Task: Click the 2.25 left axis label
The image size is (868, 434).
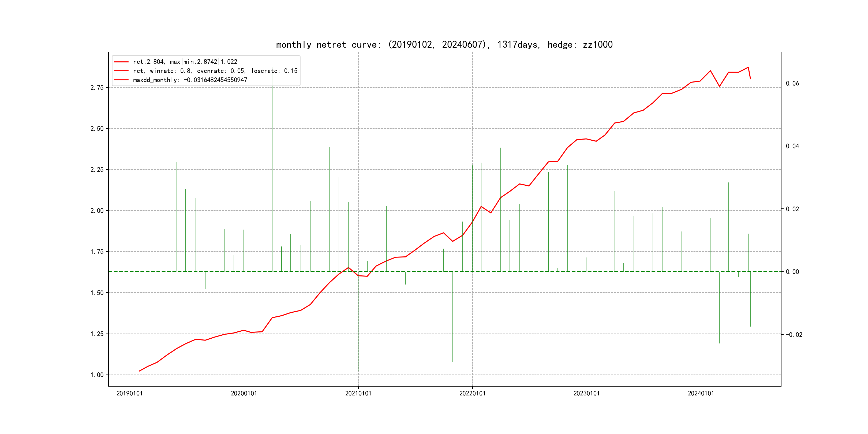Action: coord(97,170)
